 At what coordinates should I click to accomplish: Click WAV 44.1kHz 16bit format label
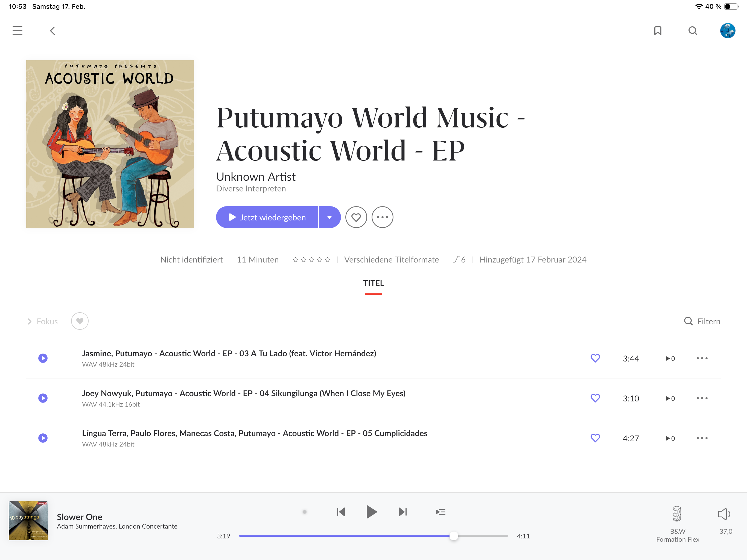pyautogui.click(x=111, y=404)
